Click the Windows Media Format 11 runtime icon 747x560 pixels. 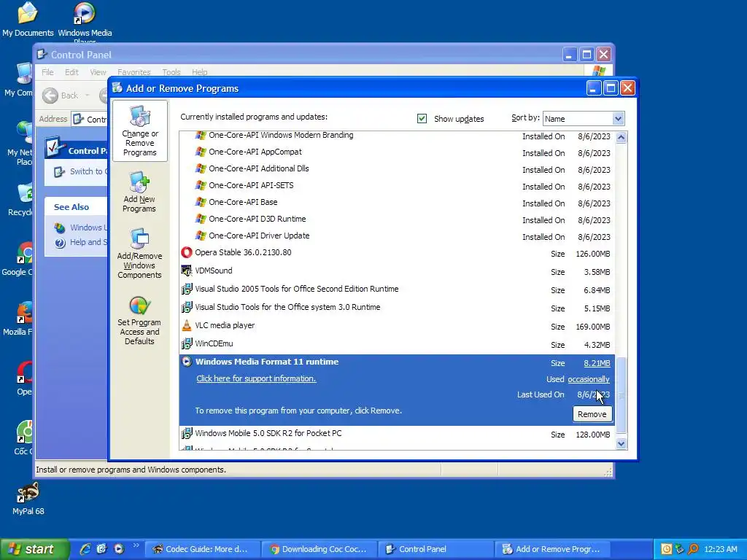187,362
